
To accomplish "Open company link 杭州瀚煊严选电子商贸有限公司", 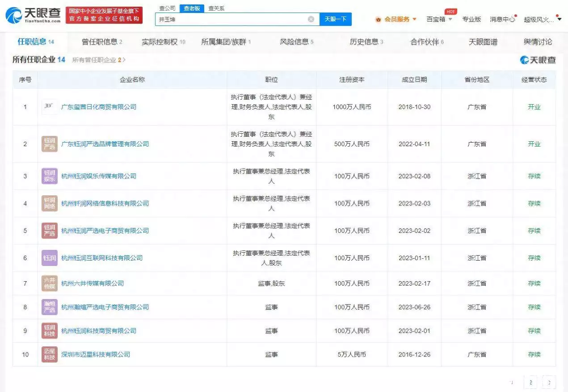I will [x=105, y=307].
